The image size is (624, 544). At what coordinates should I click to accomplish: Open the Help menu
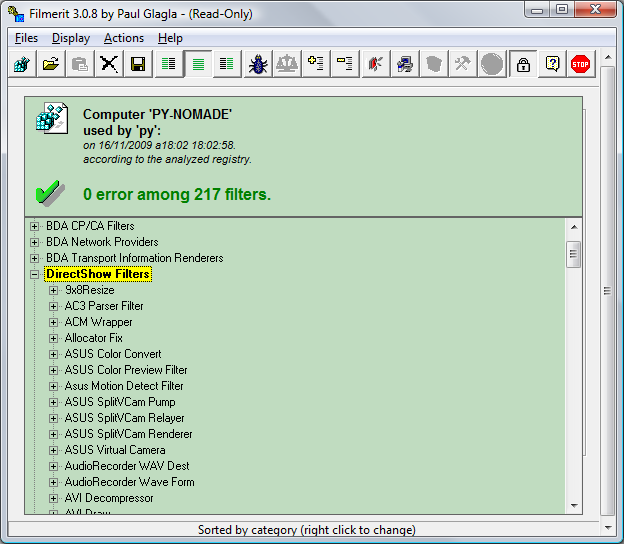click(170, 38)
